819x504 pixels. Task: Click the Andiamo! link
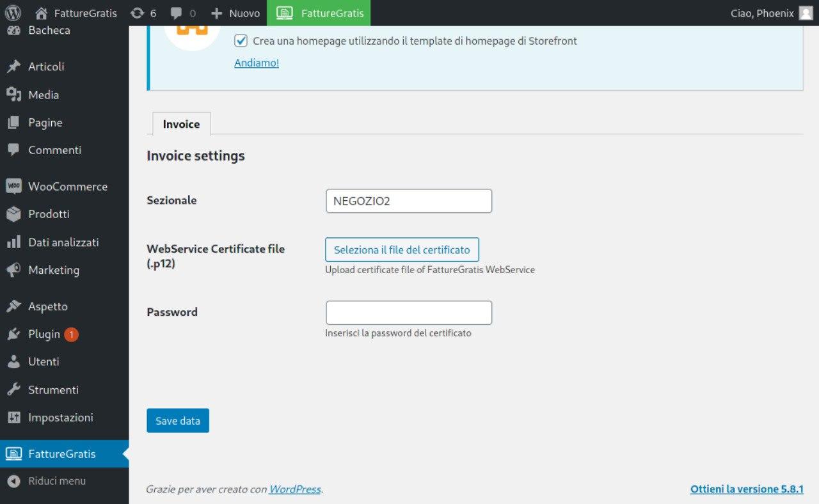(257, 63)
